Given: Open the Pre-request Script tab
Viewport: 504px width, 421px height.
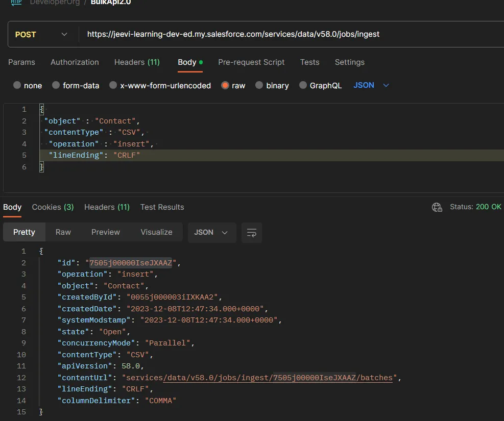Looking at the screenshot, I should tap(251, 62).
